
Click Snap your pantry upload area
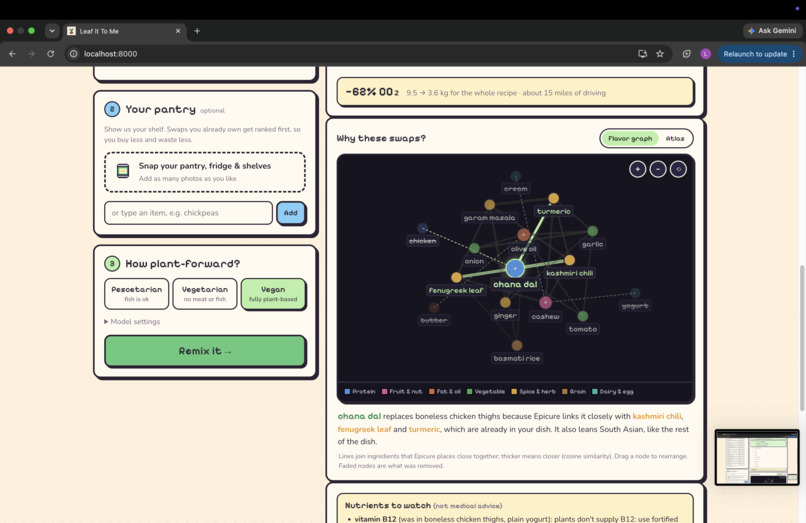tap(205, 172)
